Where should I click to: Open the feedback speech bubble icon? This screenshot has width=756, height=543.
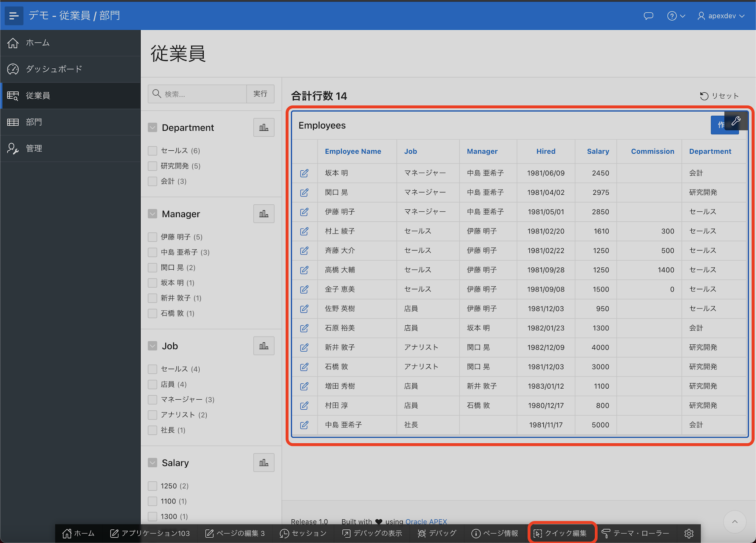pos(648,16)
